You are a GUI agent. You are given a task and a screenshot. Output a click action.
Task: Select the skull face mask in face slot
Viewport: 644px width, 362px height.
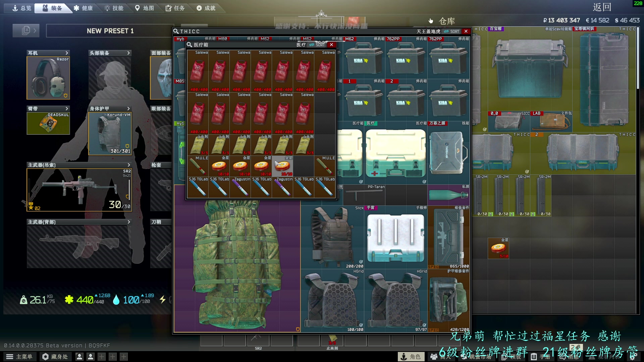pyautogui.click(x=161, y=78)
